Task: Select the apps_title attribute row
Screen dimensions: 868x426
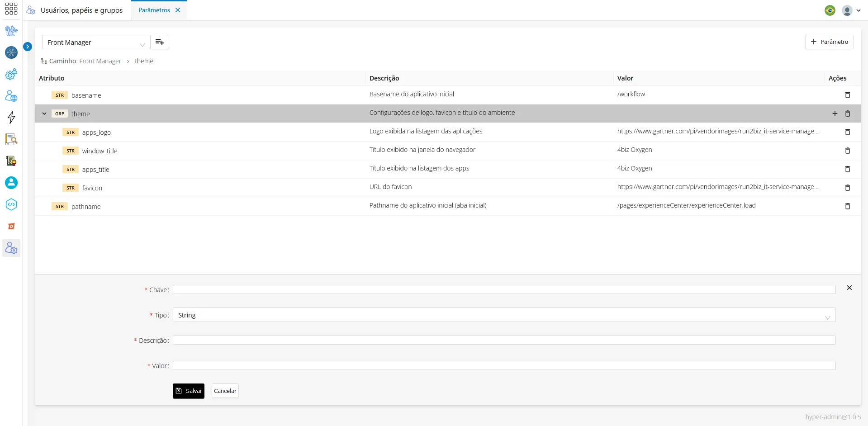Action: (448, 169)
